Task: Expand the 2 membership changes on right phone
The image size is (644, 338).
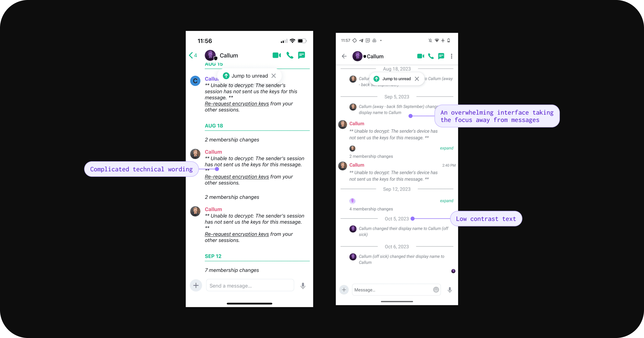Action: (x=447, y=148)
